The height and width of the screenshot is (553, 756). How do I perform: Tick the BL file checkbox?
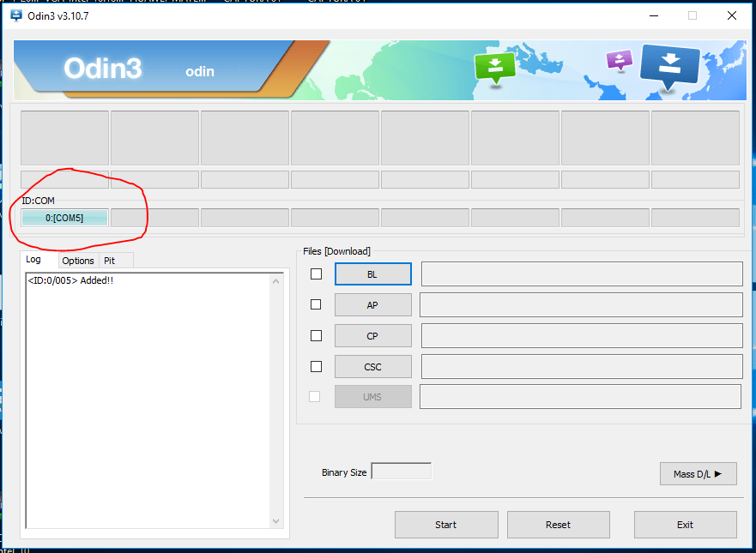[316, 274]
